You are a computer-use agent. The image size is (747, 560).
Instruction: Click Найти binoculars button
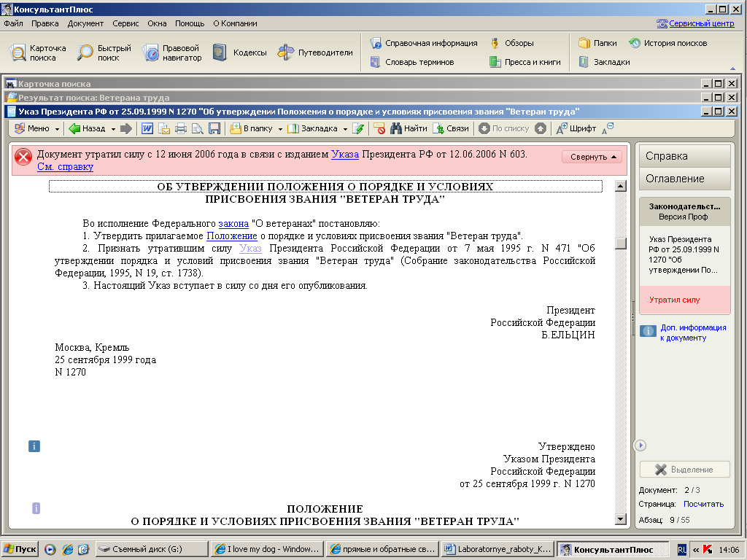(x=409, y=128)
